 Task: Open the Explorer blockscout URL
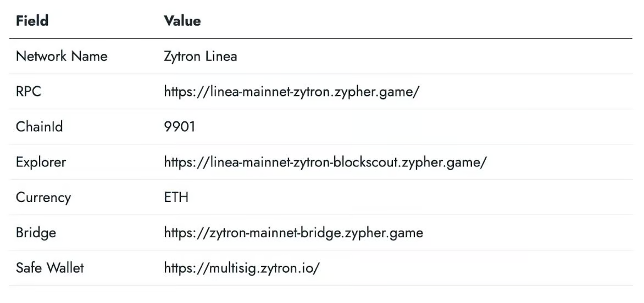tap(325, 162)
